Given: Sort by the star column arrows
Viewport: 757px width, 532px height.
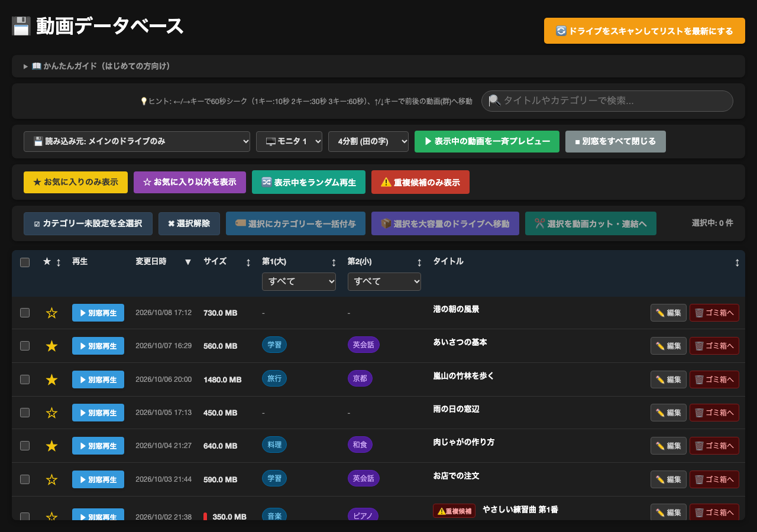Looking at the screenshot, I should pos(59,262).
